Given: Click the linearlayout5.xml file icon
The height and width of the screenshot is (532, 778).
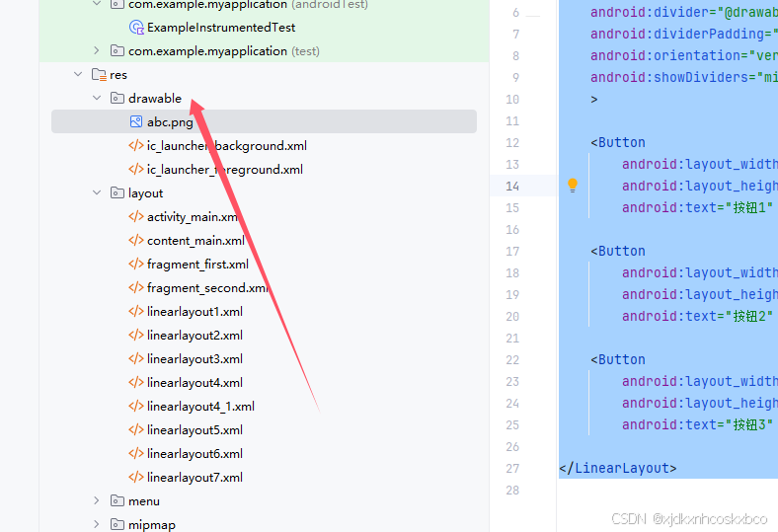Looking at the screenshot, I should [136, 430].
